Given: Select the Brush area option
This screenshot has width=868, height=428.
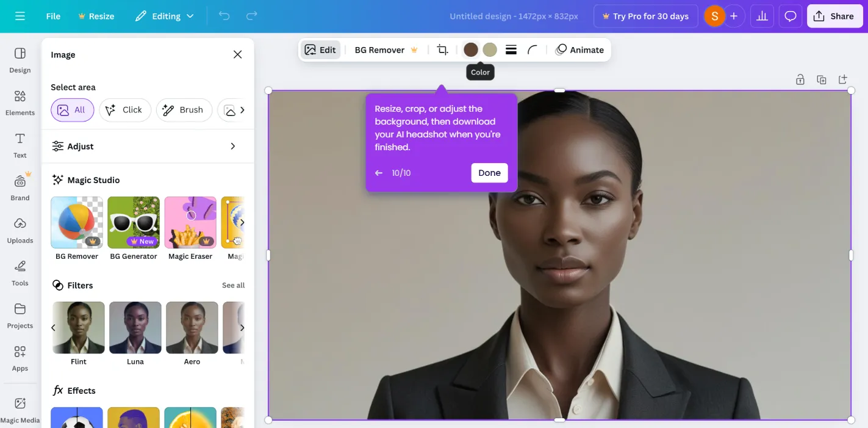Looking at the screenshot, I should (x=184, y=110).
